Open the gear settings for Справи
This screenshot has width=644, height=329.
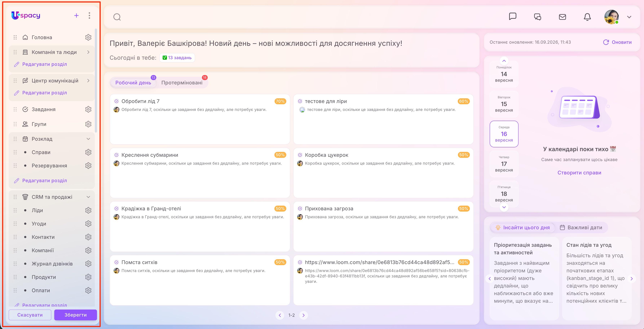[x=88, y=152]
